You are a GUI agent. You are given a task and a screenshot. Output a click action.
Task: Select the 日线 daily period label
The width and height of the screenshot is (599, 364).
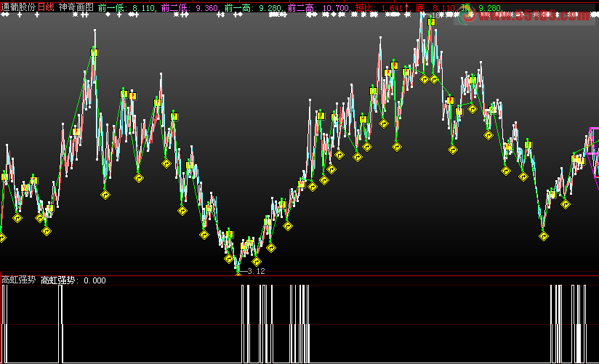46,7
